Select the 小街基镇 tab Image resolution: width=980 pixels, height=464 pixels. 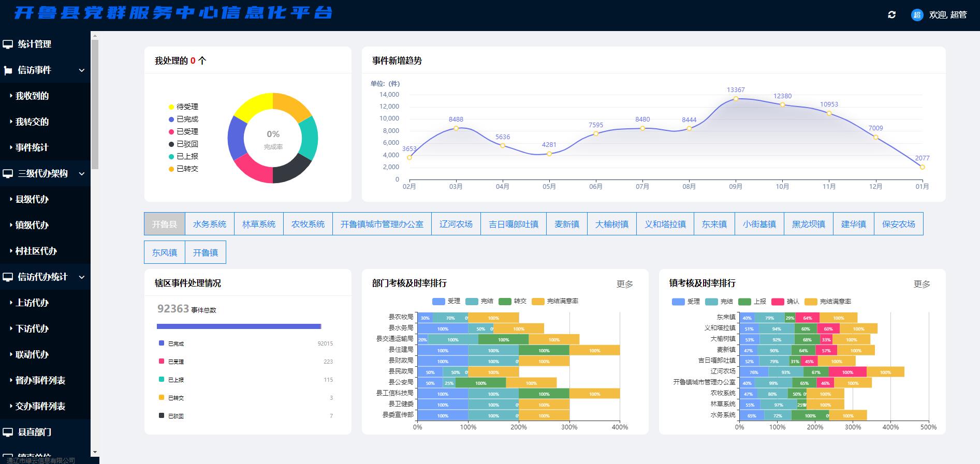[759, 224]
